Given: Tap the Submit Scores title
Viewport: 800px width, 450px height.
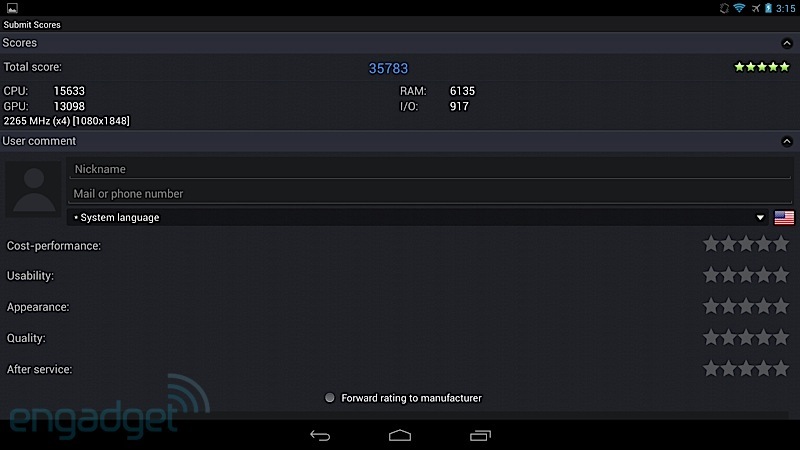Looking at the screenshot, I should [32, 24].
